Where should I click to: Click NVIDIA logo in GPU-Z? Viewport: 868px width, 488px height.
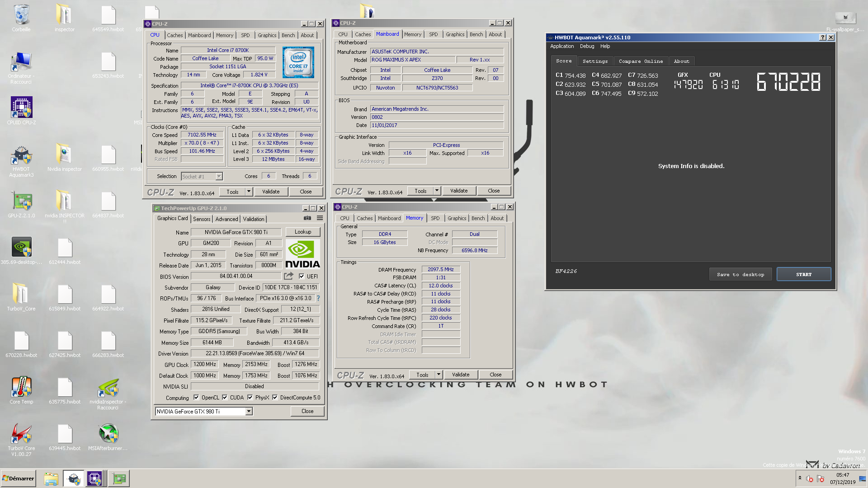tap(302, 254)
